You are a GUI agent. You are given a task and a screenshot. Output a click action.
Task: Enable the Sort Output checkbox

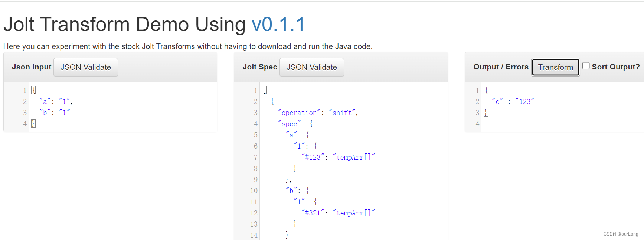[x=586, y=66]
